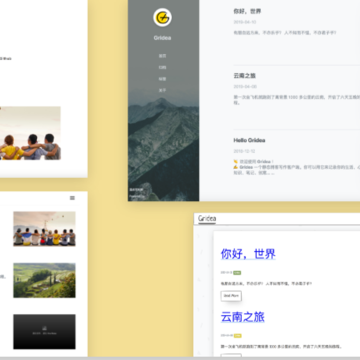This screenshot has width=360, height=360.
Task: Open the gray 你好，世界 post title
Action: 247,11
